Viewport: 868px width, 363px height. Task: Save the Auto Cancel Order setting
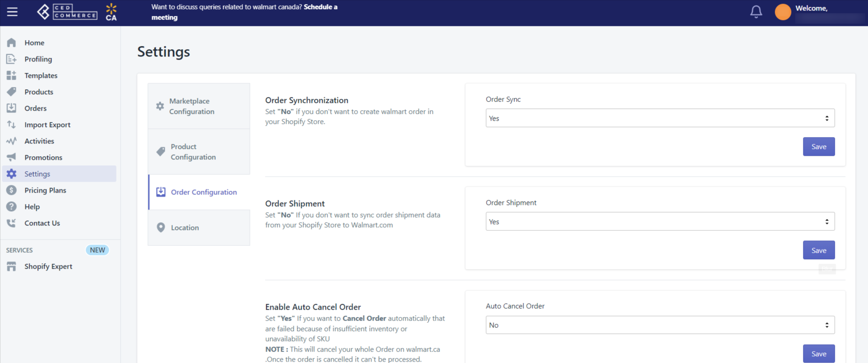point(818,353)
